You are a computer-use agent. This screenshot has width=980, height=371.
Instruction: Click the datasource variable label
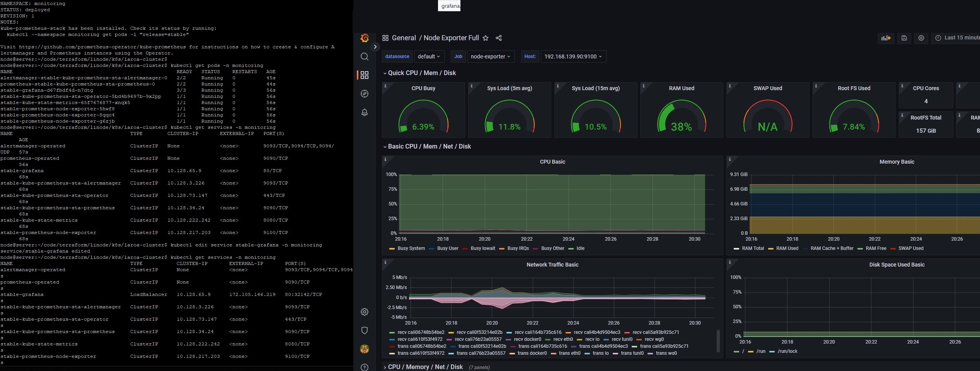pyautogui.click(x=397, y=56)
